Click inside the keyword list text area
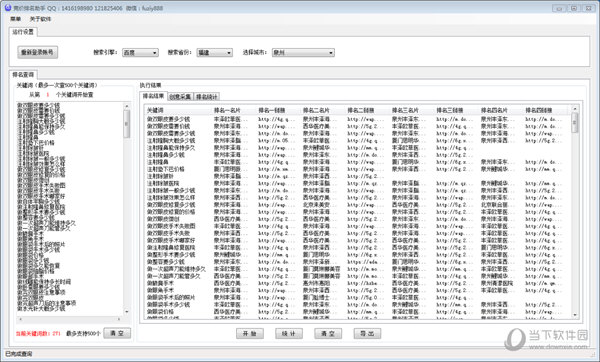This screenshot has width=600, height=362. [x=70, y=209]
